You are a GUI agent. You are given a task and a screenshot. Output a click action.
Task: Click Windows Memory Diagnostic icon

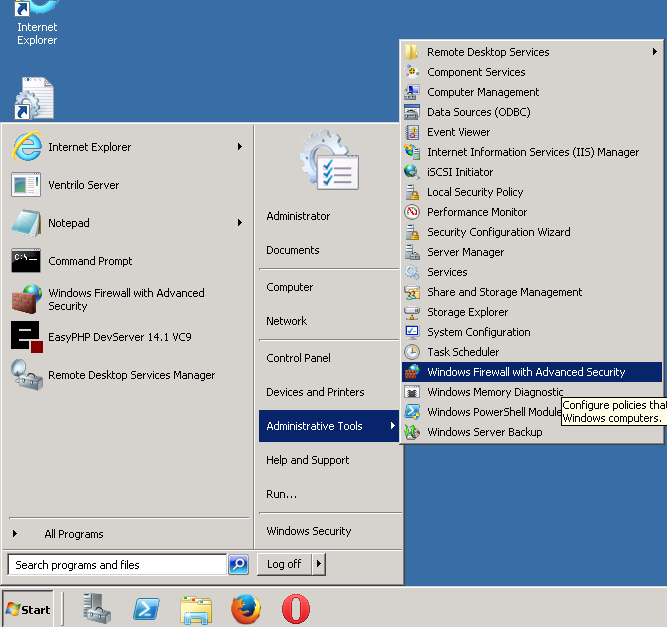coord(412,392)
